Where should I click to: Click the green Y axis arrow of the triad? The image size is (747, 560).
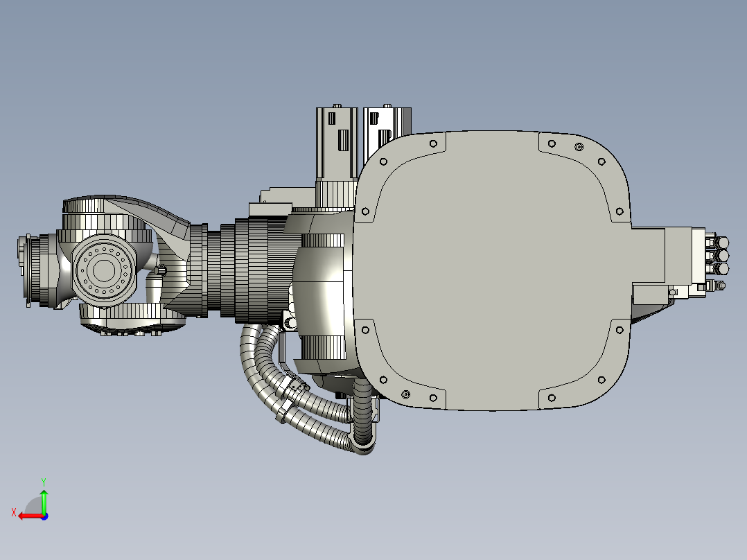tap(44, 501)
